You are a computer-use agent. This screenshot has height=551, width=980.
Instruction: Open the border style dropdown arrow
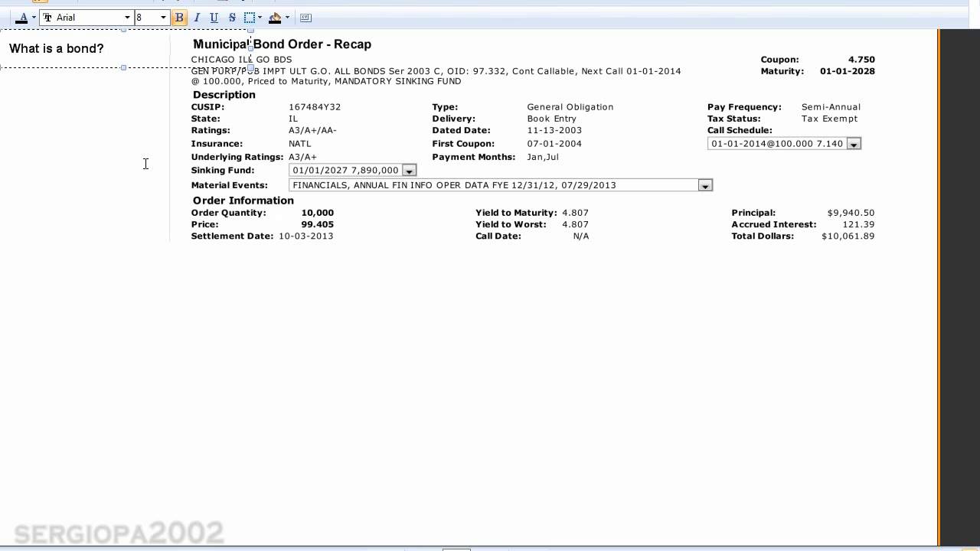point(260,18)
